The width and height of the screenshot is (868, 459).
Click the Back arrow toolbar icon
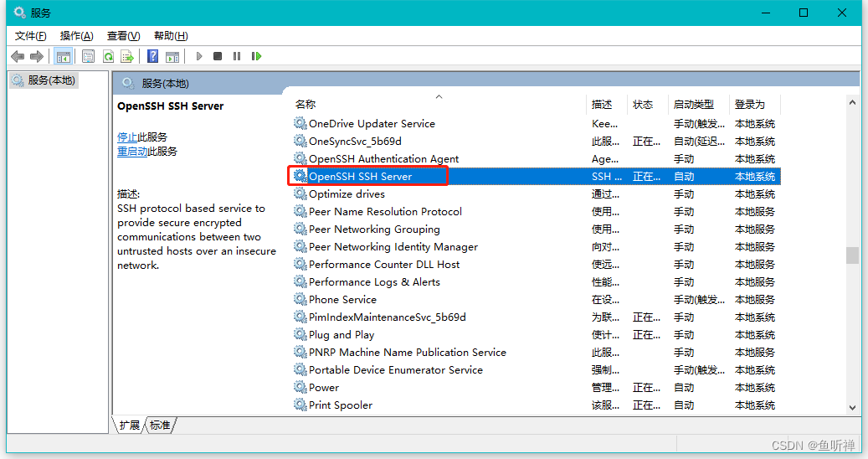(x=18, y=56)
